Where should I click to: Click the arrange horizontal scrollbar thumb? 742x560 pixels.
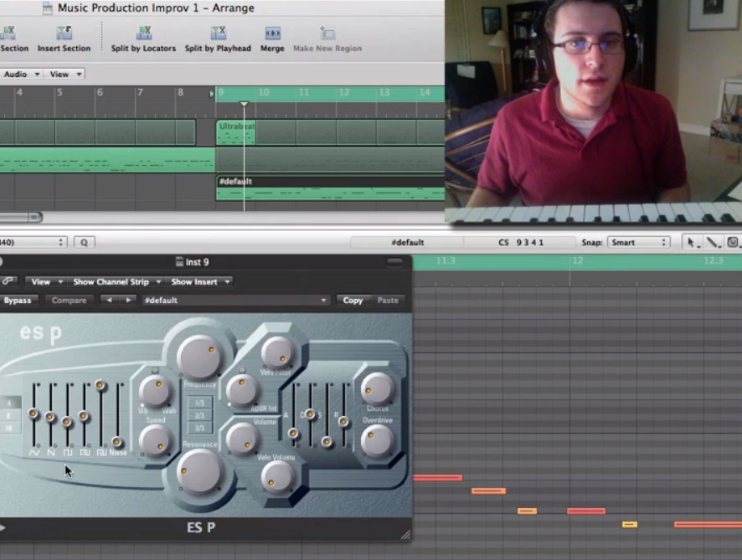click(x=20, y=217)
